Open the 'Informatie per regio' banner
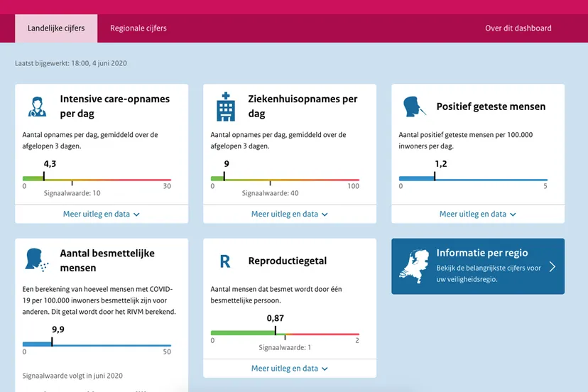 tap(478, 266)
